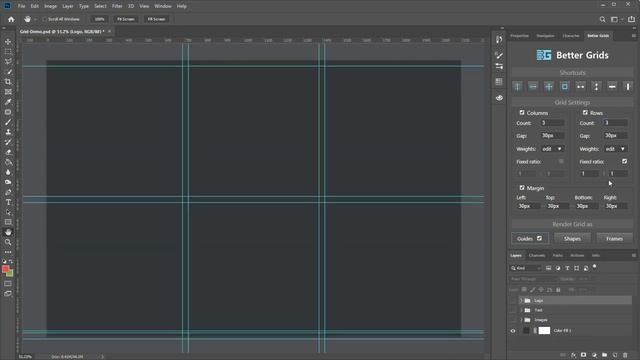
Task: Select the Brush tool
Action: point(8,122)
